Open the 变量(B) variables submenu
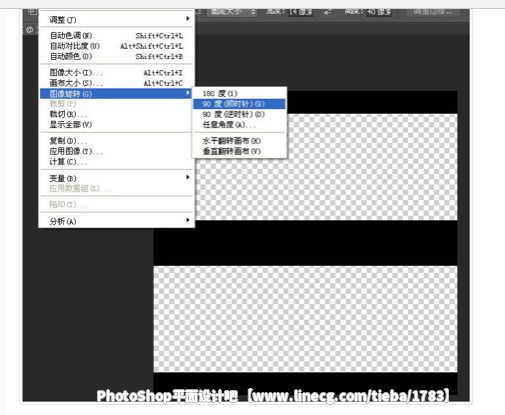This screenshot has width=505, height=415. click(116, 178)
